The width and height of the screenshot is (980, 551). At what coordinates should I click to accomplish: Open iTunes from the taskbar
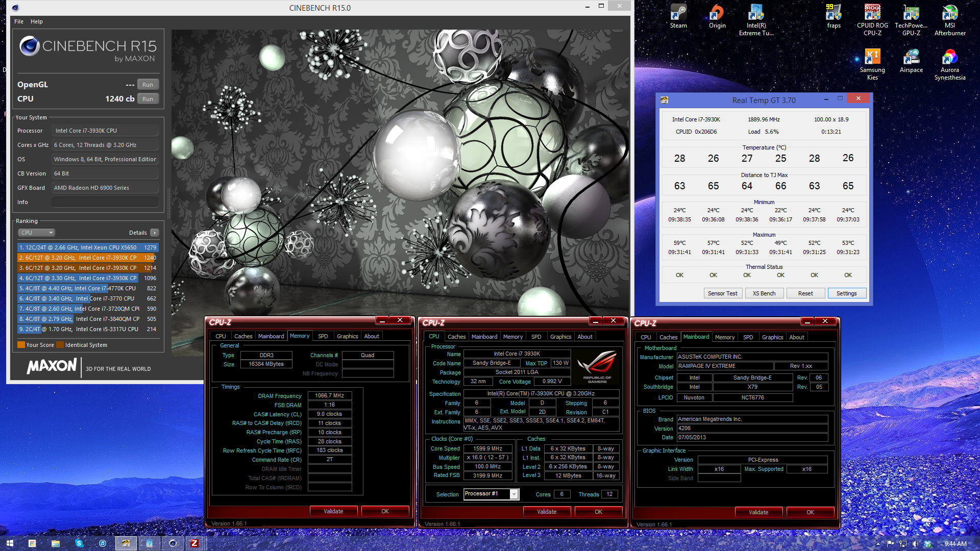click(x=103, y=543)
